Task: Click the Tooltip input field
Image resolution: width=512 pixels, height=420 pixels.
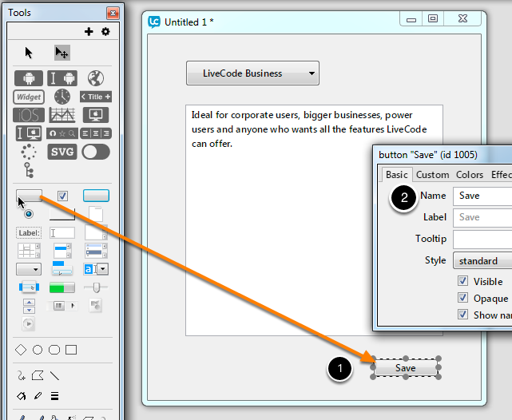Action: tap(482, 240)
